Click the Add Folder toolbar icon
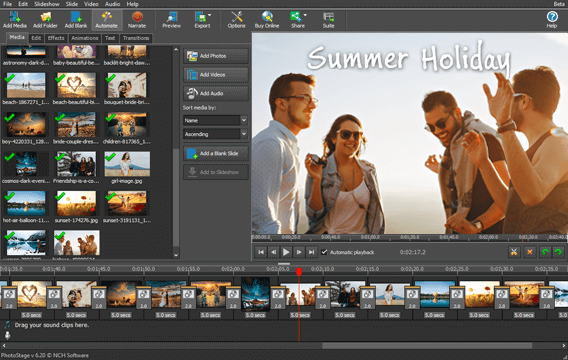The image size is (568, 360). (x=45, y=20)
